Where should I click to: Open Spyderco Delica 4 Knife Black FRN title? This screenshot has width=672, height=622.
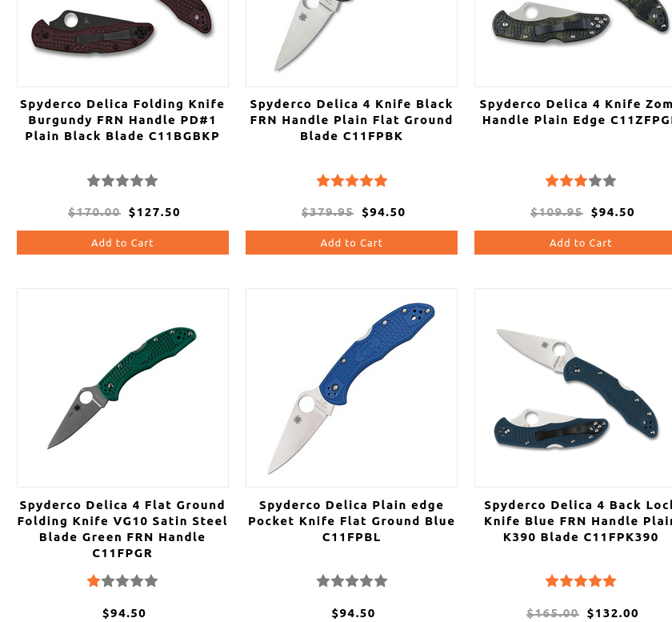click(351, 120)
